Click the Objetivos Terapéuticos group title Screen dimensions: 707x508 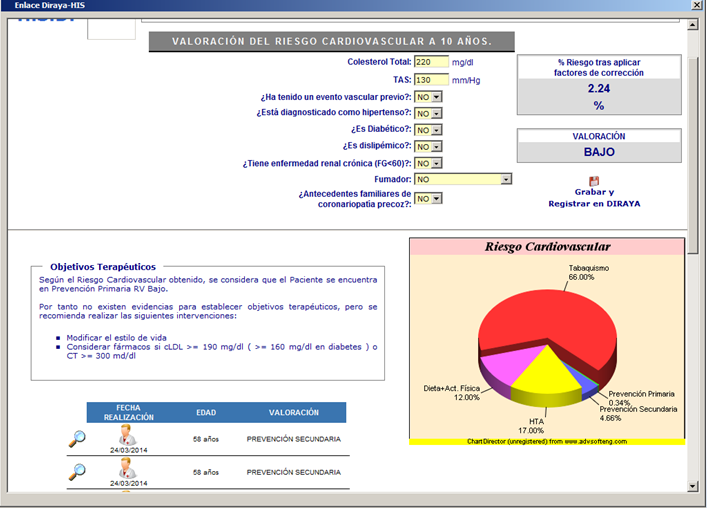[x=103, y=267]
